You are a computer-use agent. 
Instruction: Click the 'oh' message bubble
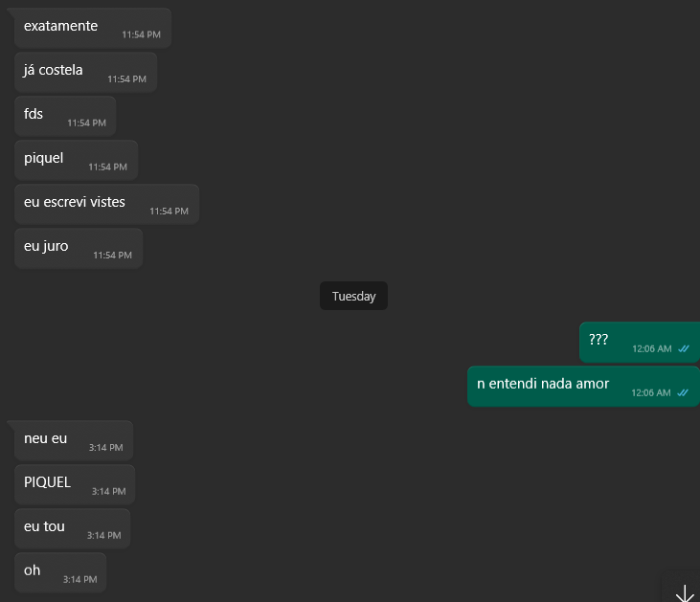(60, 572)
